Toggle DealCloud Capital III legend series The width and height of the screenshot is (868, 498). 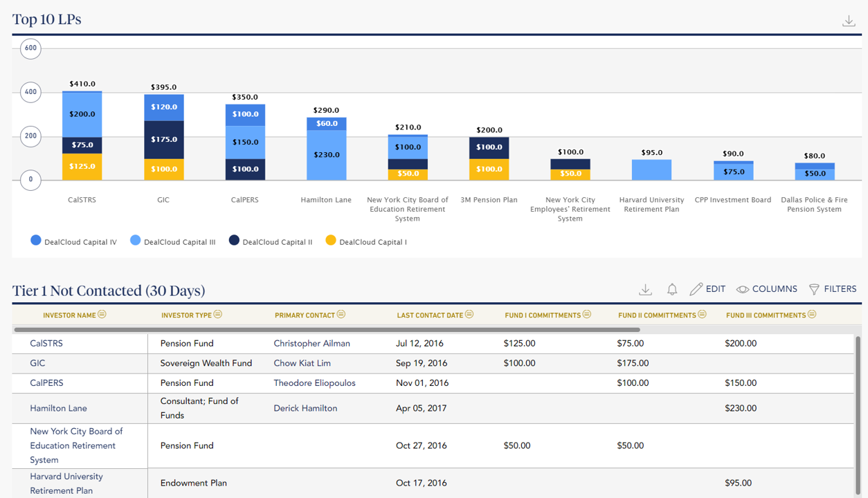tap(173, 241)
